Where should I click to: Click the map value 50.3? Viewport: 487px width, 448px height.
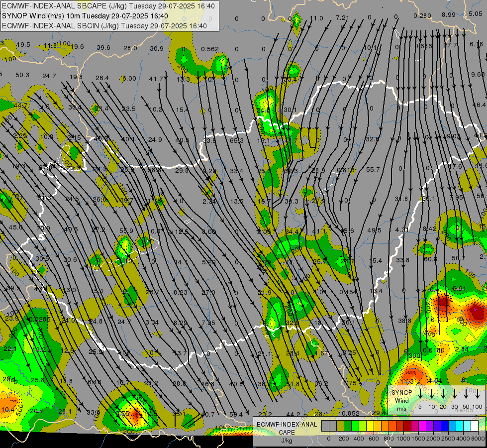pyautogui.click(x=22, y=75)
